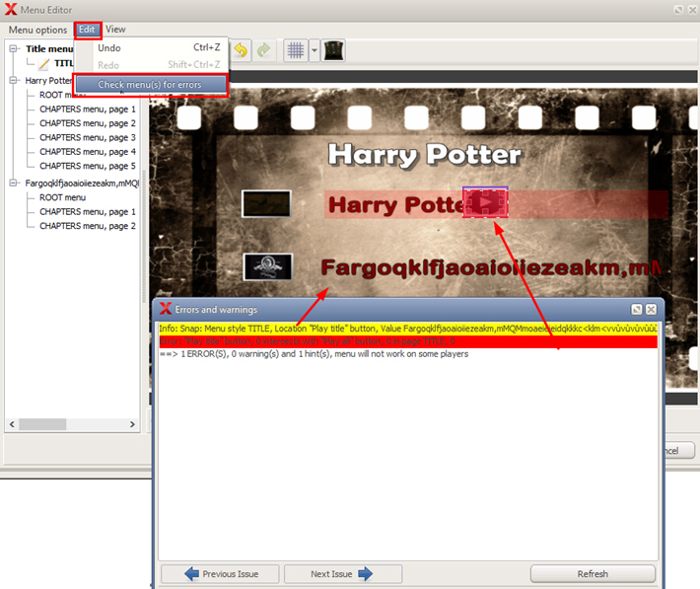Image resolution: width=700 pixels, height=589 pixels.
Task: Select Title menu in the tree
Action: [49, 48]
